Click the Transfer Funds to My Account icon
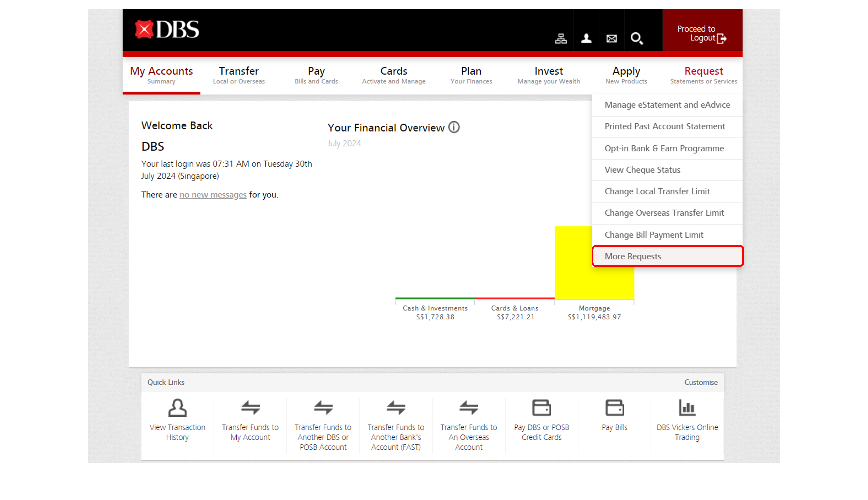The image size is (868, 500). [250, 408]
